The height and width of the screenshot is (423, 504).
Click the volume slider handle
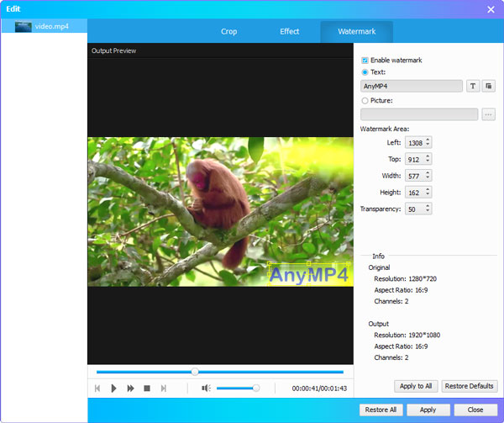pos(256,389)
